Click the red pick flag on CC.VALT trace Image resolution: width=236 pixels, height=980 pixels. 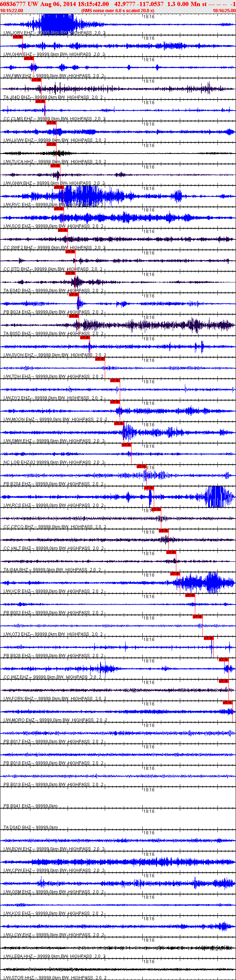163,531
